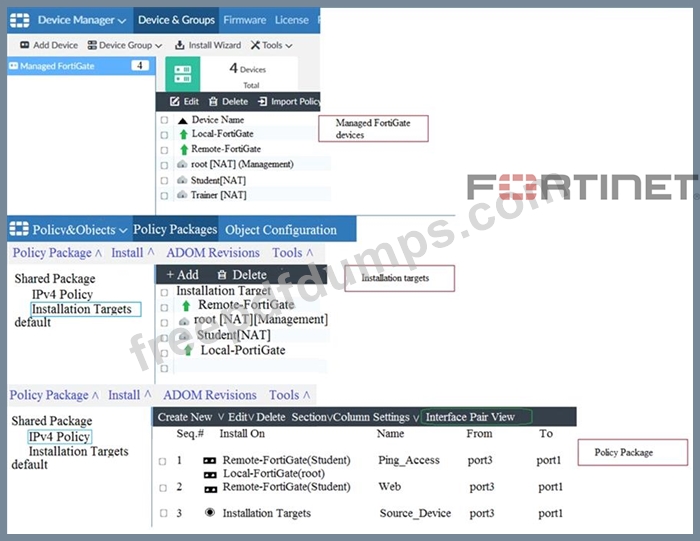Open the Device Manager app grid icon
Viewport: 700px width, 541px height.
20,20
